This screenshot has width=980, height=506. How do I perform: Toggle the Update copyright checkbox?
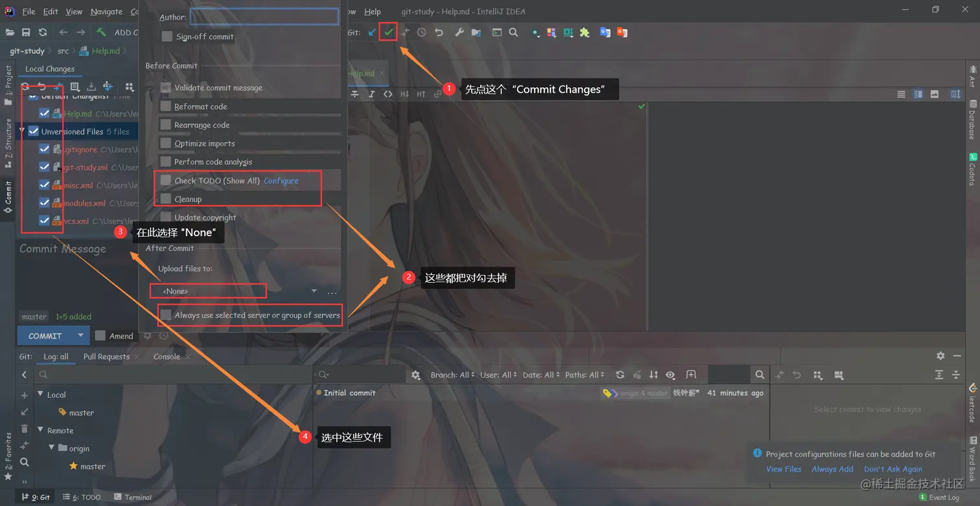[165, 217]
